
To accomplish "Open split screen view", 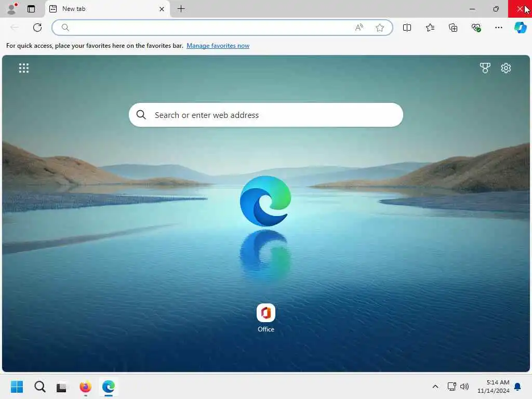I will point(407,28).
